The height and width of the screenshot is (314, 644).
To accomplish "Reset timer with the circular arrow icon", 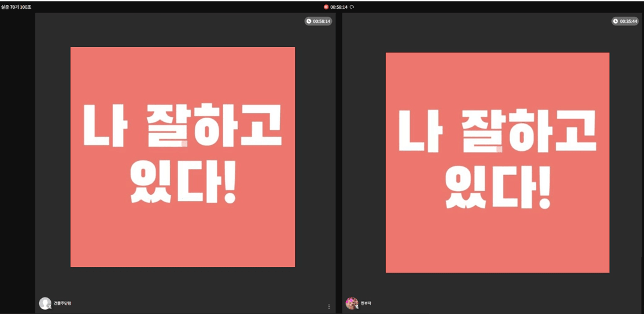I will (352, 7).
